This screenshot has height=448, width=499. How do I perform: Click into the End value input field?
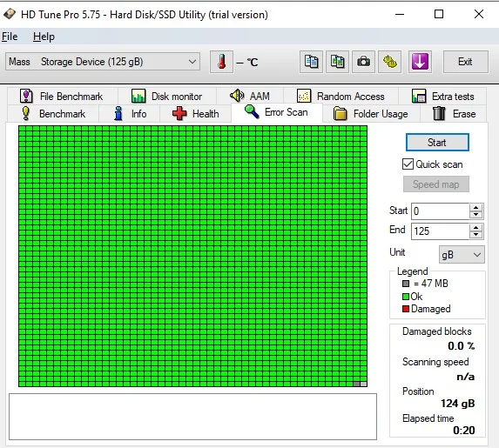point(441,231)
